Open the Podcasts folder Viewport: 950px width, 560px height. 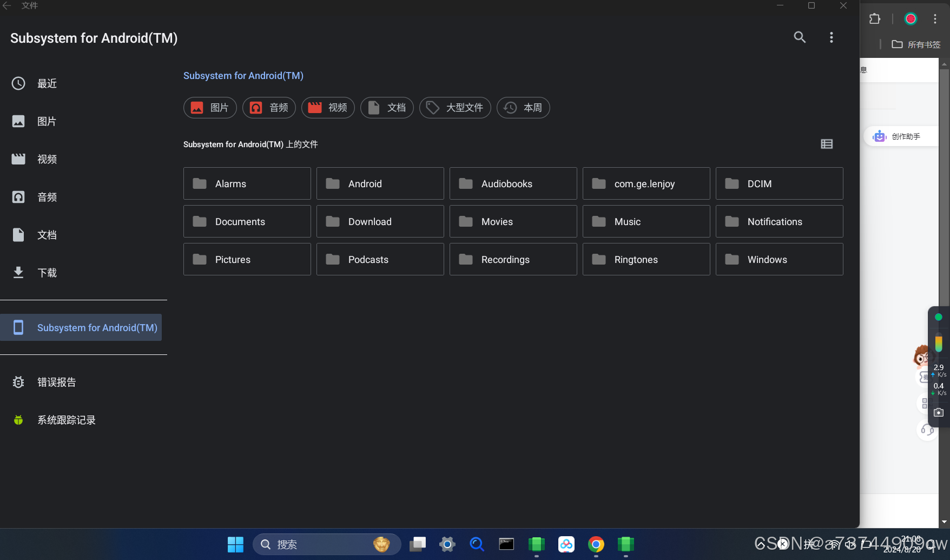coord(380,259)
